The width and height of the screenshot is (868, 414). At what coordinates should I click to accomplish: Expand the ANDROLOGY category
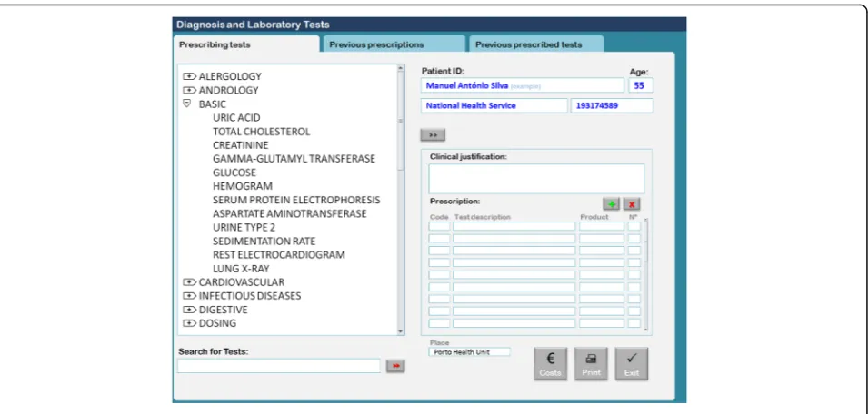(x=190, y=90)
